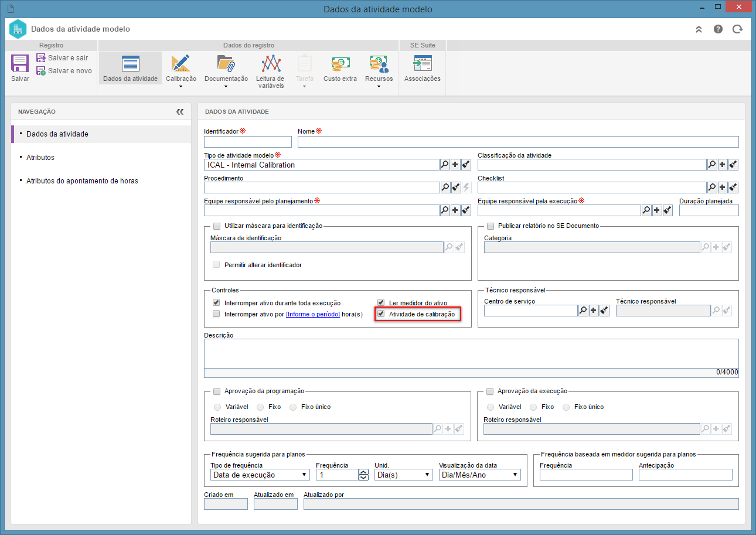The height and width of the screenshot is (535, 756).
Task: Select Dados da atividade in navigation
Action: tap(101, 134)
